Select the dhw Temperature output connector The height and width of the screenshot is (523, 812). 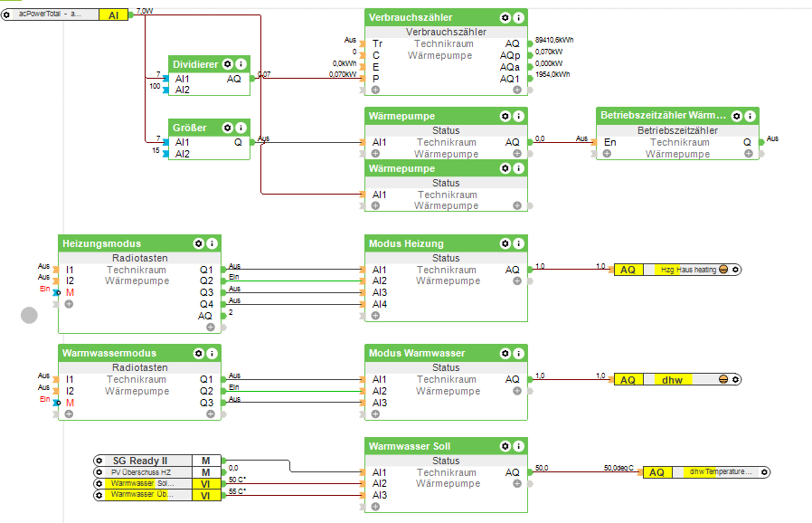click(x=707, y=472)
